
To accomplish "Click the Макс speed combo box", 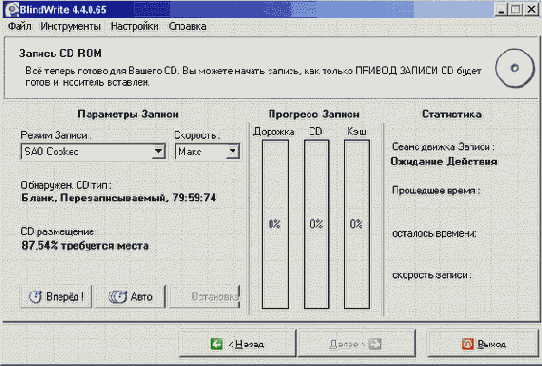I will pos(207,151).
